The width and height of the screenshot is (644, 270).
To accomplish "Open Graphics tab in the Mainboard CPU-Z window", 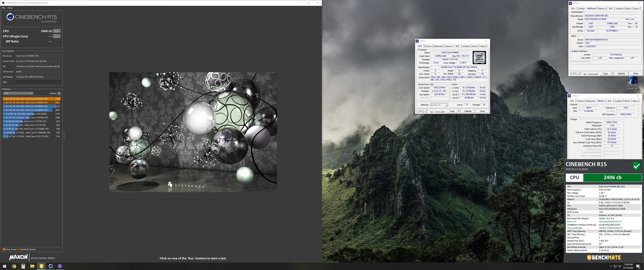I will click(619, 9).
